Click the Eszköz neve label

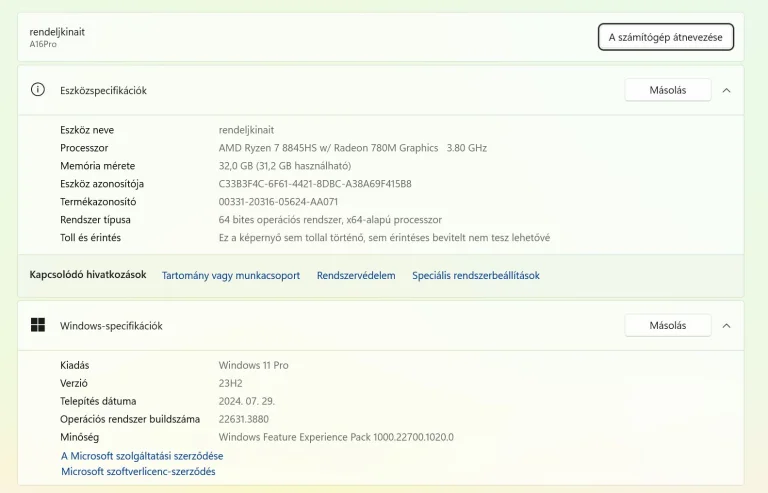[87, 130]
